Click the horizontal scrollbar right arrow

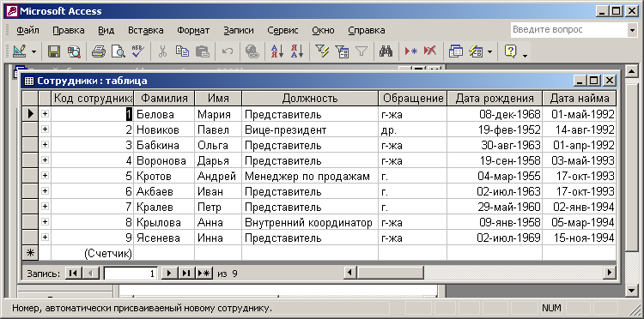pos(611,272)
